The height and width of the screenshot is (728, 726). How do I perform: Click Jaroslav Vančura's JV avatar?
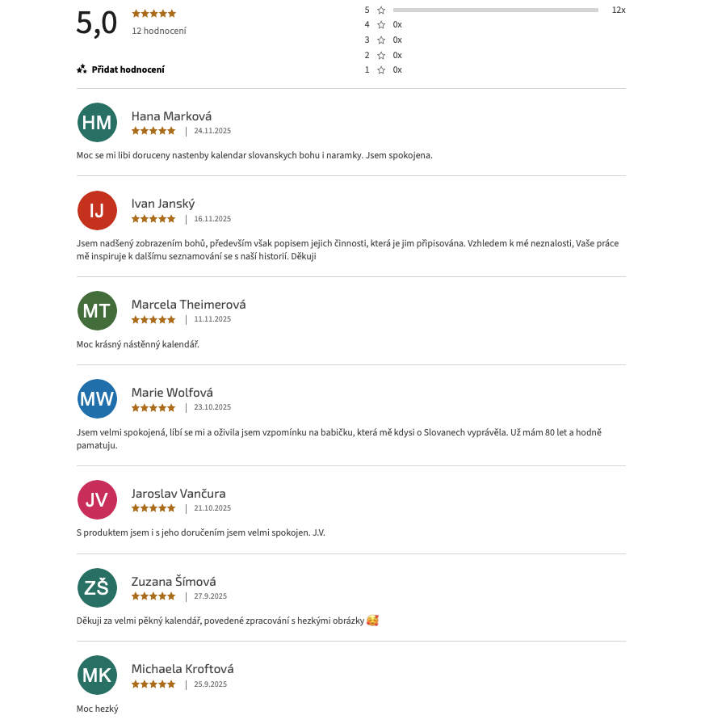click(x=97, y=499)
